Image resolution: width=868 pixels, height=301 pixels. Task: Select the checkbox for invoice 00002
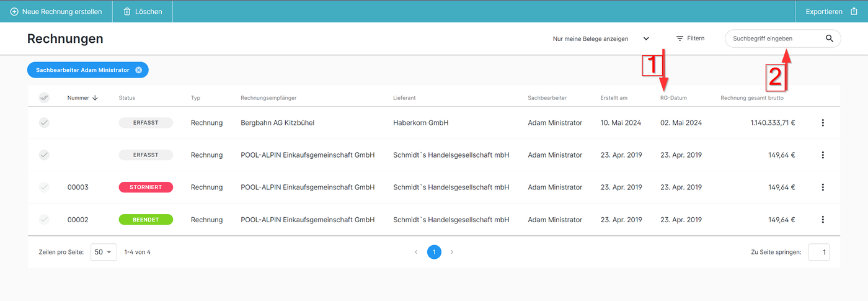(44, 220)
